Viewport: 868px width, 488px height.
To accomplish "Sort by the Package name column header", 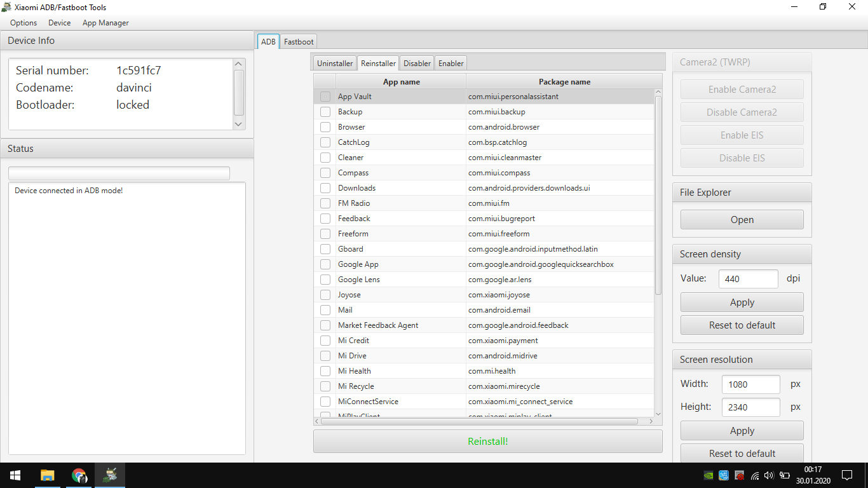I will pos(564,82).
